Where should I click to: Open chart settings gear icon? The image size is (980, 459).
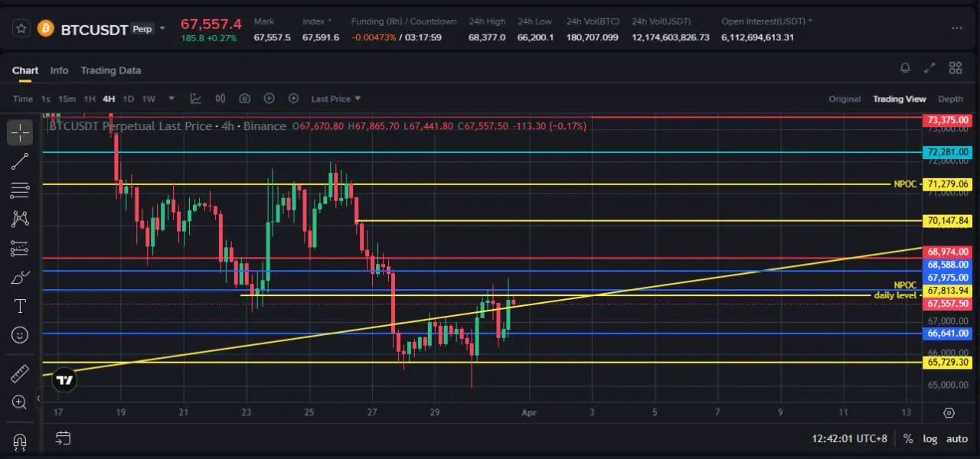[949, 413]
